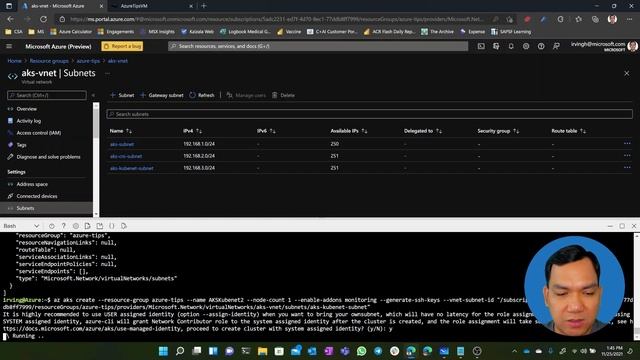Switch to AzureTipsVM browser tab
Image resolution: width=640 pixels, height=360 pixels.
(x=152, y=6)
